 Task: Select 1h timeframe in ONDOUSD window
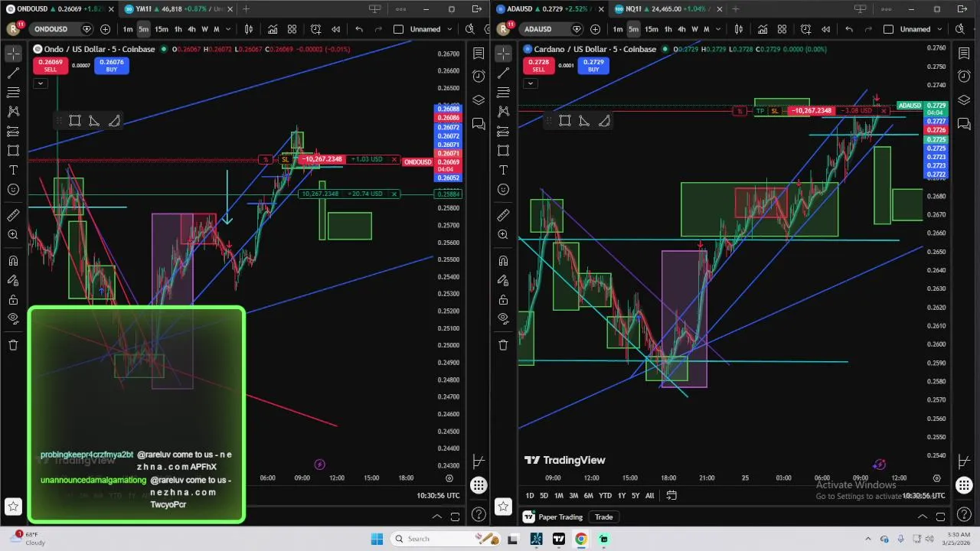178,29
